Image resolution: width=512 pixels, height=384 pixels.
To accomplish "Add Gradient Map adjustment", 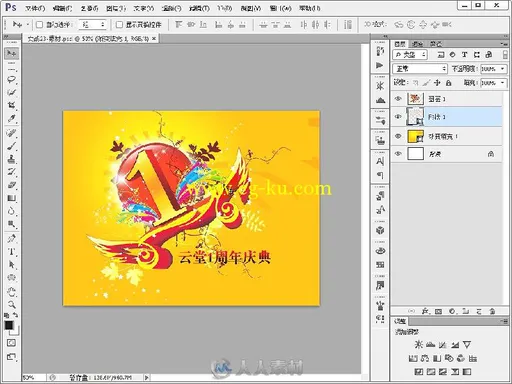I will click(x=467, y=372).
